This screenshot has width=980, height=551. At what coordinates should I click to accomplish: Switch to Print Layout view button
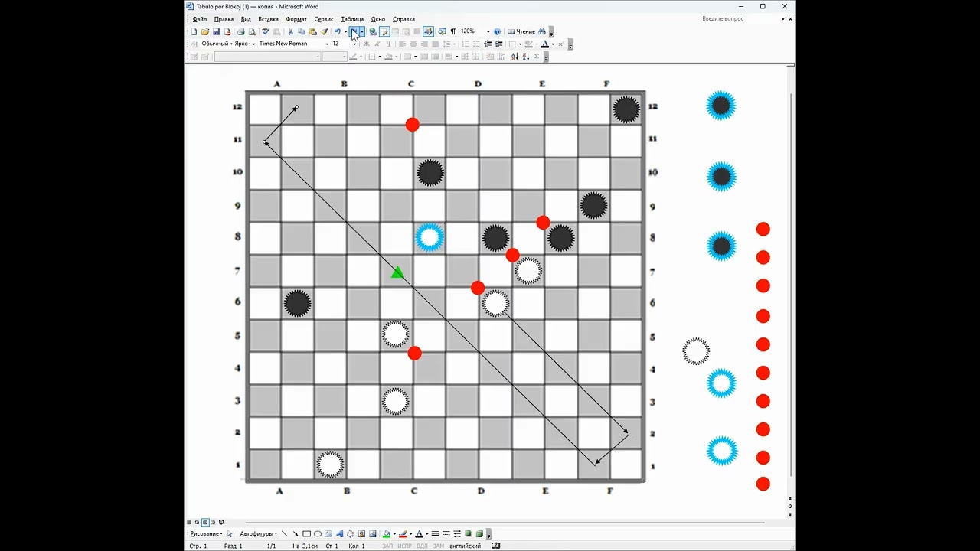tap(205, 522)
